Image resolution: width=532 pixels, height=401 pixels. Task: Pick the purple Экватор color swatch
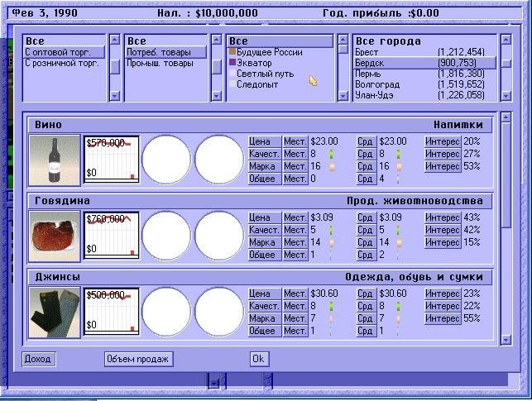pos(232,63)
